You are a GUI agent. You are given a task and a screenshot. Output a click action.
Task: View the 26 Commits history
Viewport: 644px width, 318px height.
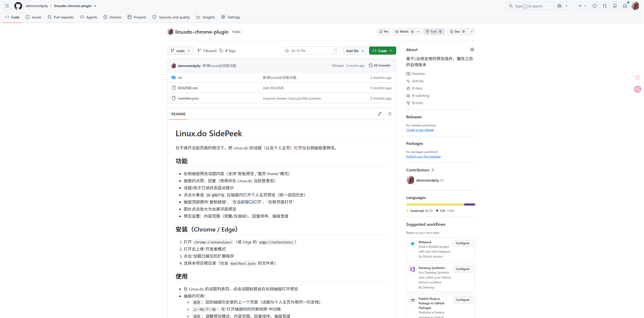coord(380,65)
